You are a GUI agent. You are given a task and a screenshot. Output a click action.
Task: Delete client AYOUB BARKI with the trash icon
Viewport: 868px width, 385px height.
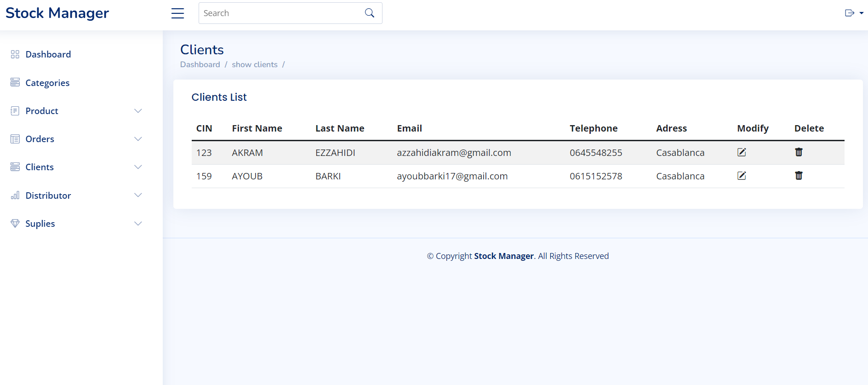coord(799,176)
